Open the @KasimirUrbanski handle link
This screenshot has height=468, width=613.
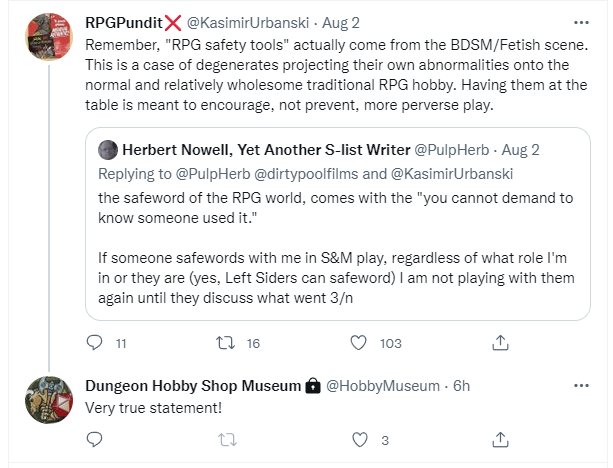tap(246, 21)
